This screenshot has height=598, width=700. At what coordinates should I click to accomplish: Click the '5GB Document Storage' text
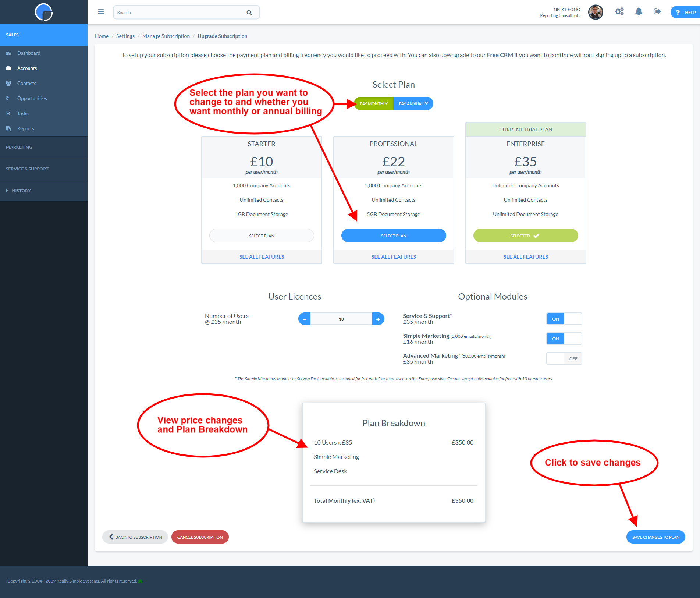(393, 215)
